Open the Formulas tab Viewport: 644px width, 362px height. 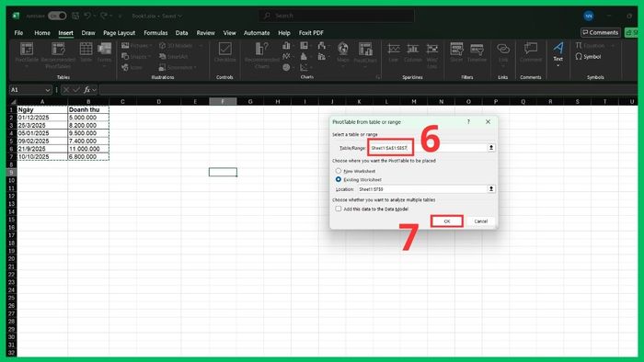[x=155, y=33]
